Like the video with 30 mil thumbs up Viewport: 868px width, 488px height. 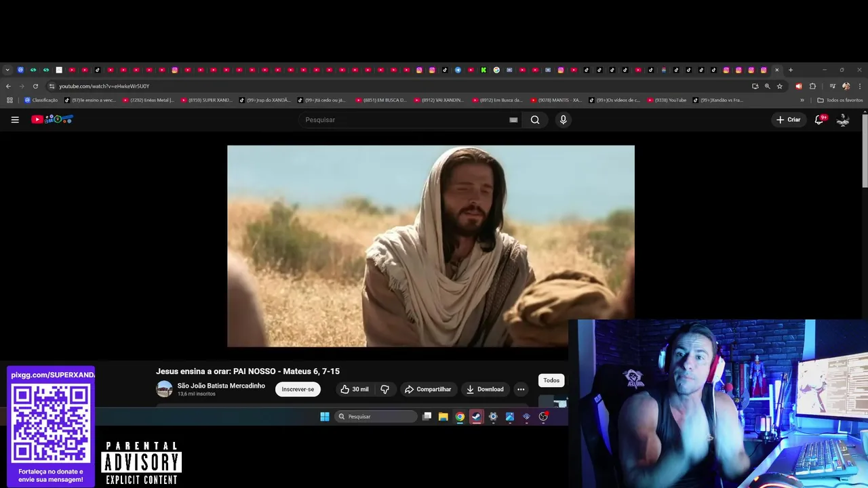pyautogui.click(x=354, y=389)
